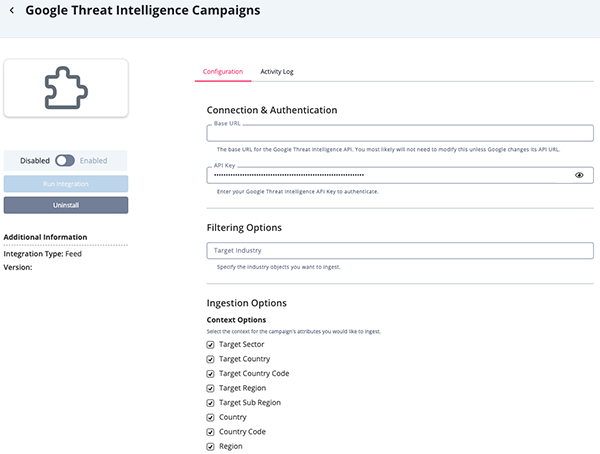Screen dimensions: 600x454
Task: Click the Run Integration button
Action: (x=66, y=184)
